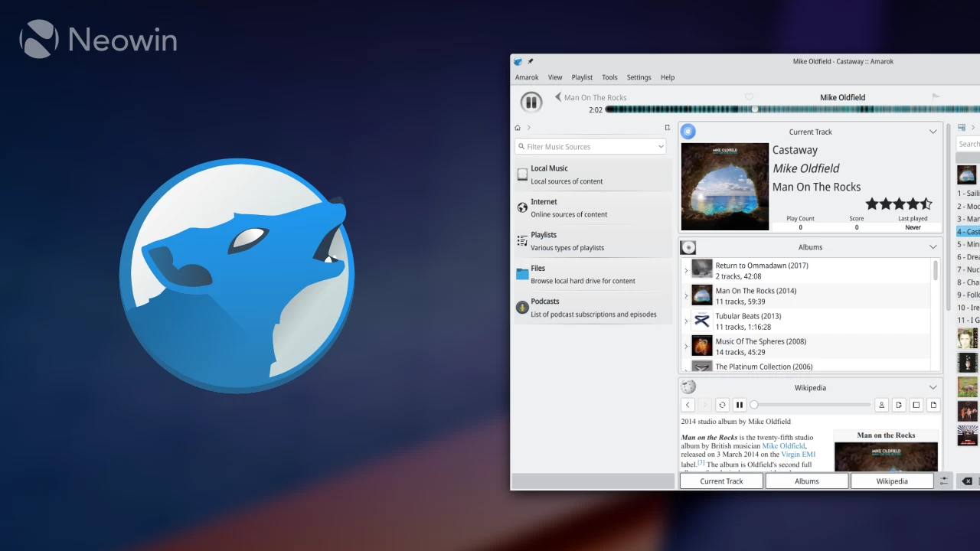The width and height of the screenshot is (980, 551).
Task: Click the back button in the Wikipedia applet
Action: click(x=688, y=404)
